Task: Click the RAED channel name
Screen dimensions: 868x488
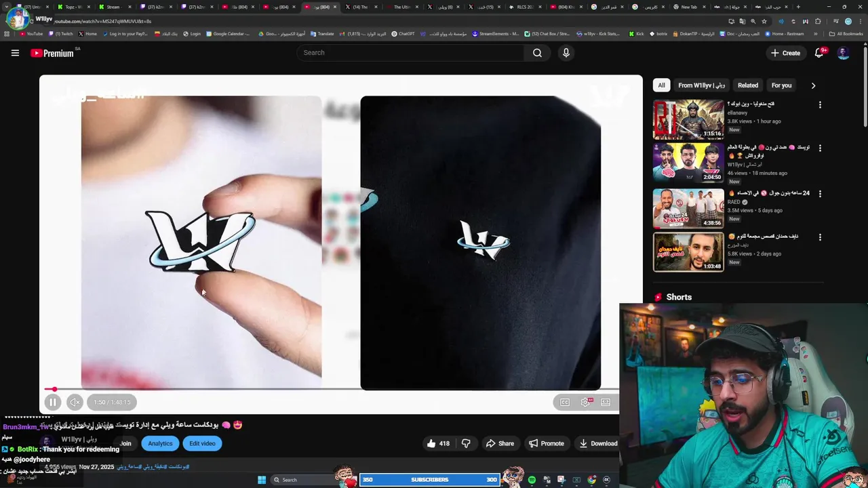Action: 734,202
